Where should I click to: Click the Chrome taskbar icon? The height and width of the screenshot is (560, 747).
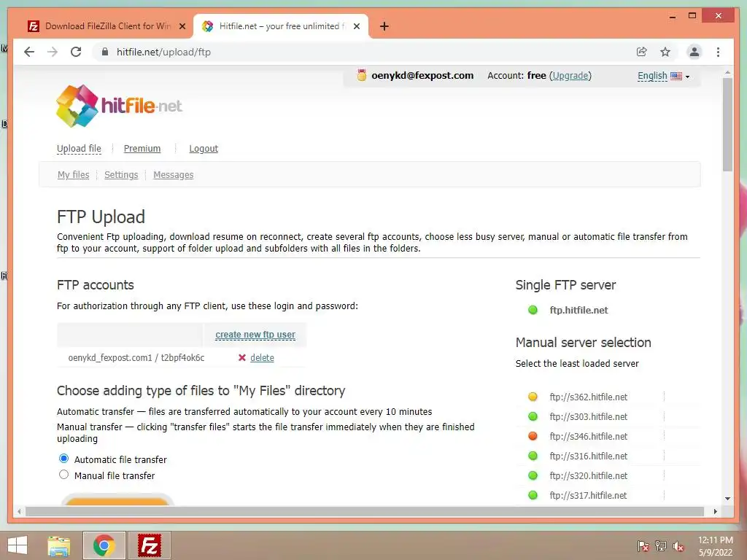coord(104,545)
